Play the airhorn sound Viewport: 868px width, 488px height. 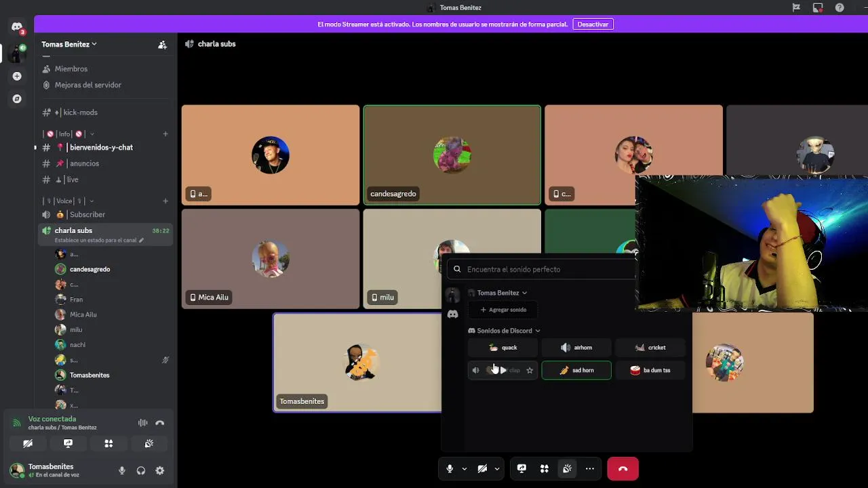coord(576,348)
